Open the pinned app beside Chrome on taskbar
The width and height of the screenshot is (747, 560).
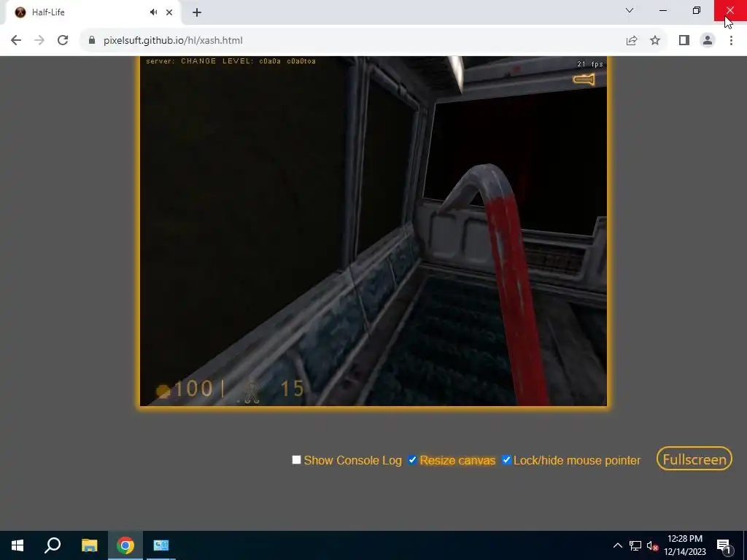tap(161, 545)
